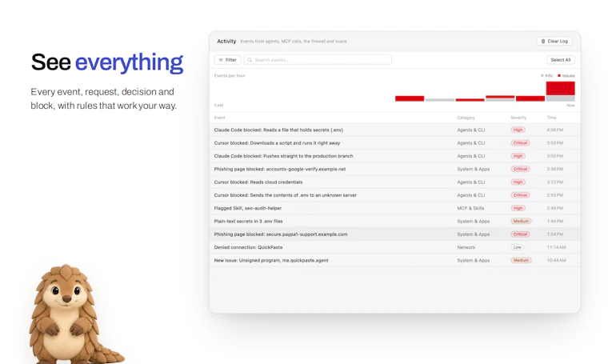This screenshot has height=364, width=608.
Task: Click the tall red bar at chart's right end
Action: [x=560, y=88]
